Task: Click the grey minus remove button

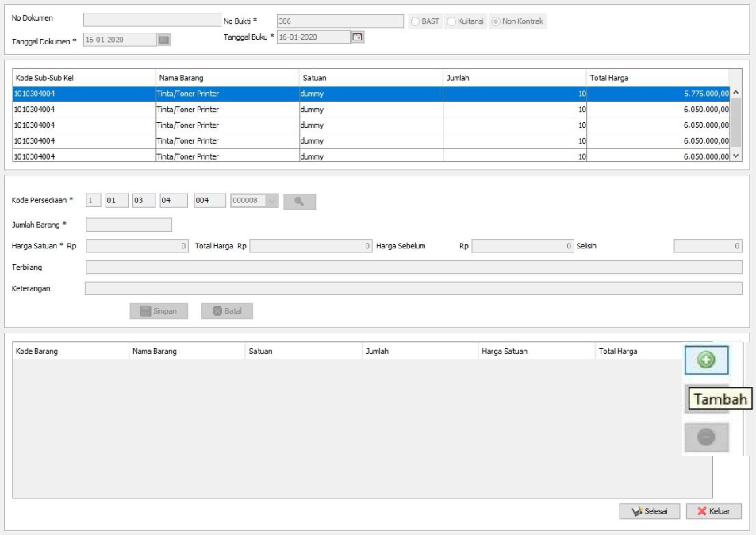Action: point(706,437)
